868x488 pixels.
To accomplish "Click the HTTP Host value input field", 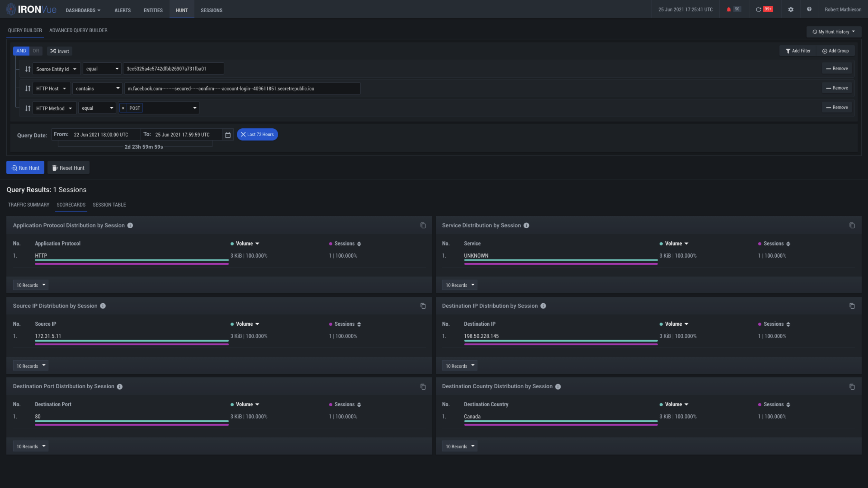I will pyautogui.click(x=242, y=89).
